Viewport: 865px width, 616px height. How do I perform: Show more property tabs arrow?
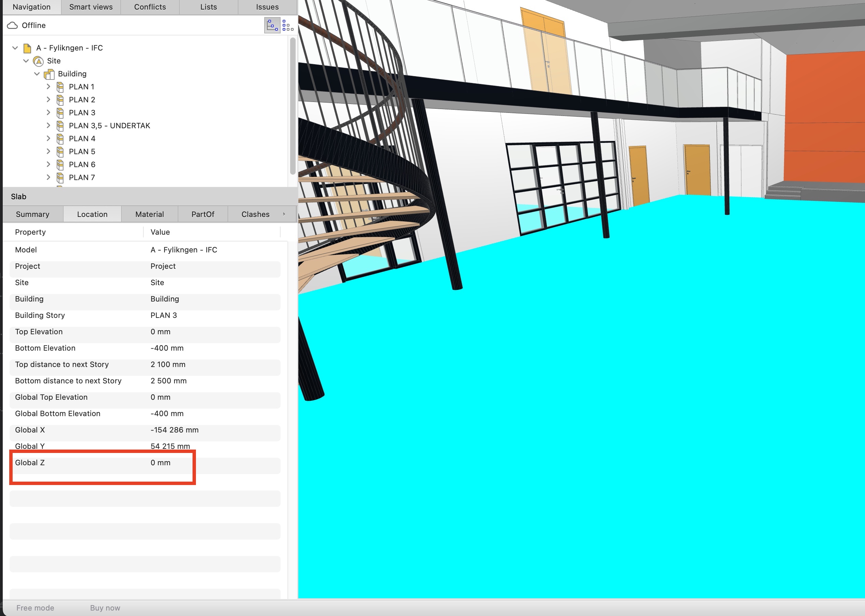pos(284,214)
